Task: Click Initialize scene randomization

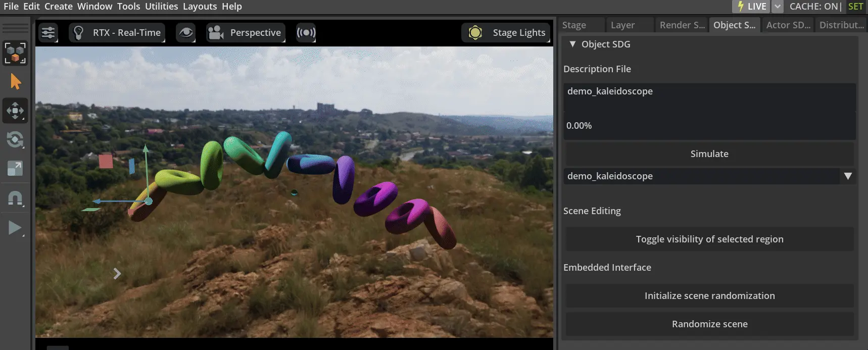Action: pyautogui.click(x=709, y=296)
